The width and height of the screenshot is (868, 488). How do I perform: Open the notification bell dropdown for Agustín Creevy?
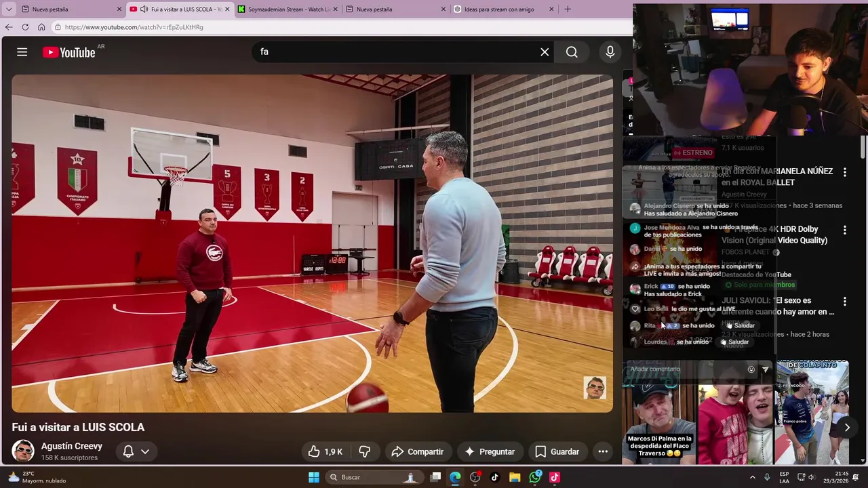(x=136, y=451)
